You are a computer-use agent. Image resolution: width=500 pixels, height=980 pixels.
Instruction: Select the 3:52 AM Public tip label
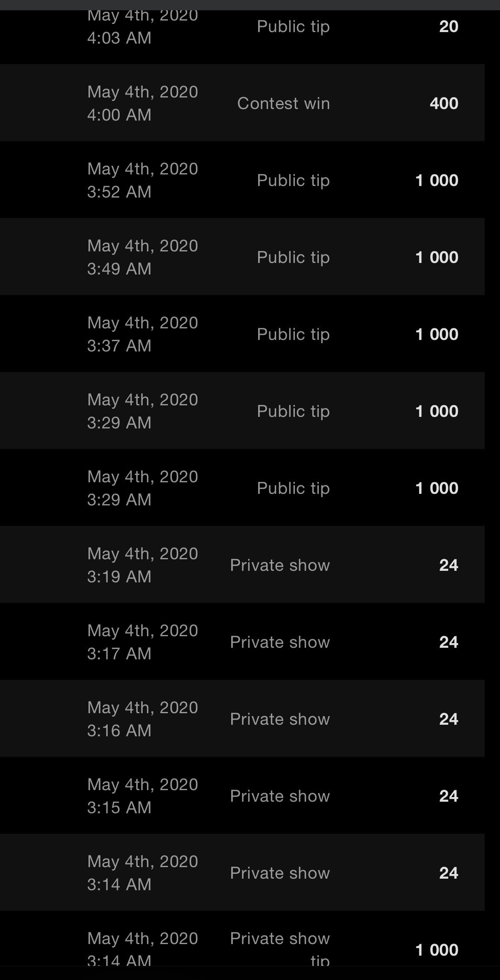click(293, 180)
